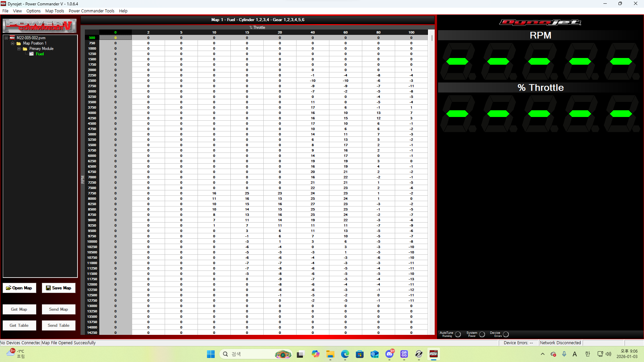Screen dimensions: 644x362
Task: Click the Map Position 1 folder icon
Action: pyautogui.click(x=19, y=43)
